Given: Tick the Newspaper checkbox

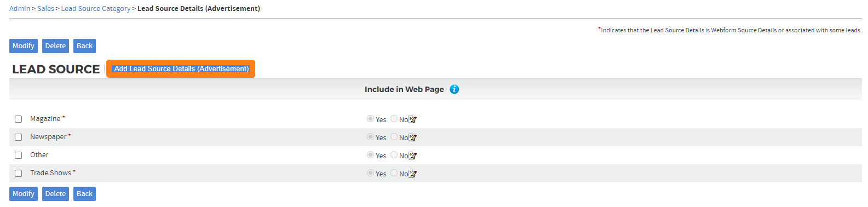Looking at the screenshot, I should point(18,137).
